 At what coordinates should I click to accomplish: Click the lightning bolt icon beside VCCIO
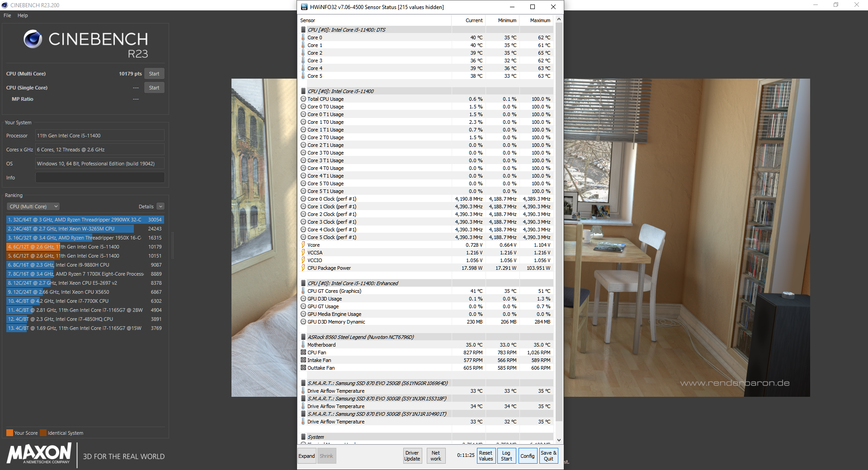point(303,260)
